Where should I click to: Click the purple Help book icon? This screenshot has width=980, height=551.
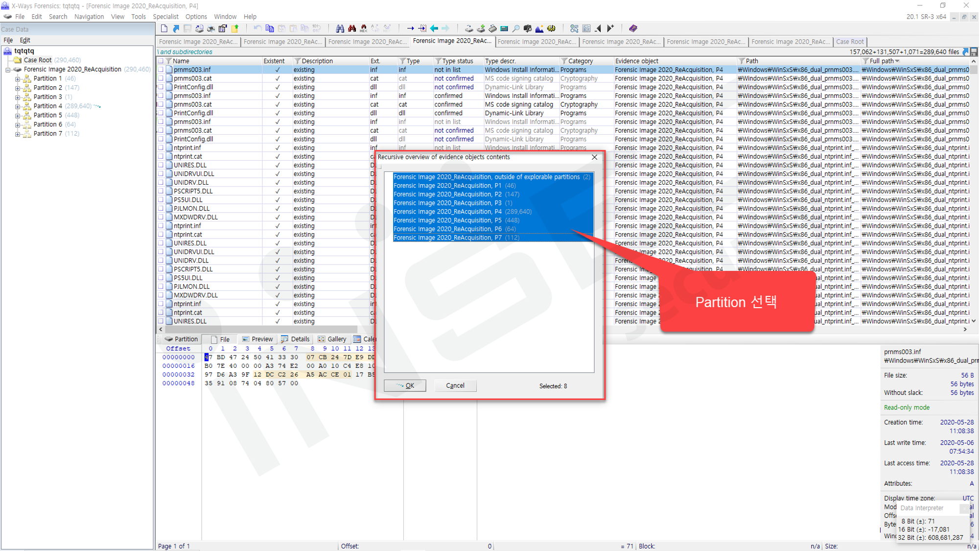[633, 28]
